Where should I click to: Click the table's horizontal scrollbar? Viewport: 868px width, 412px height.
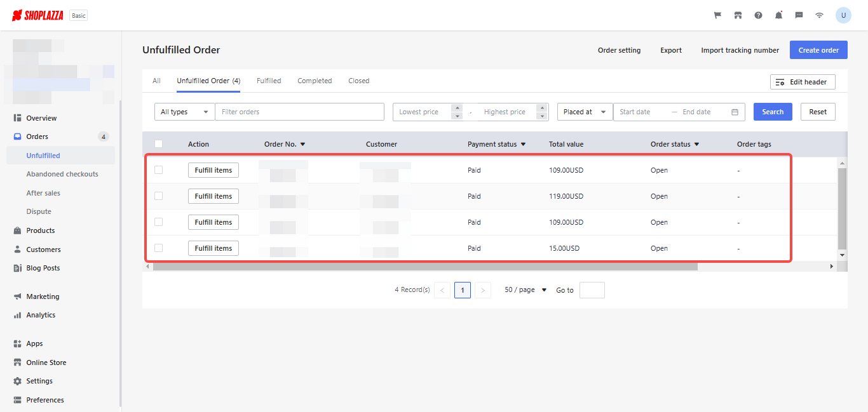pos(425,267)
